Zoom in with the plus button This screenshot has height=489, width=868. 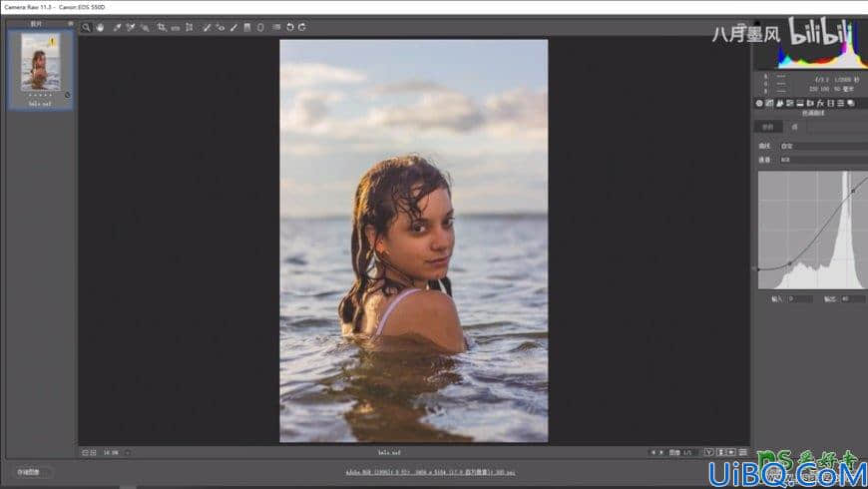(93, 452)
